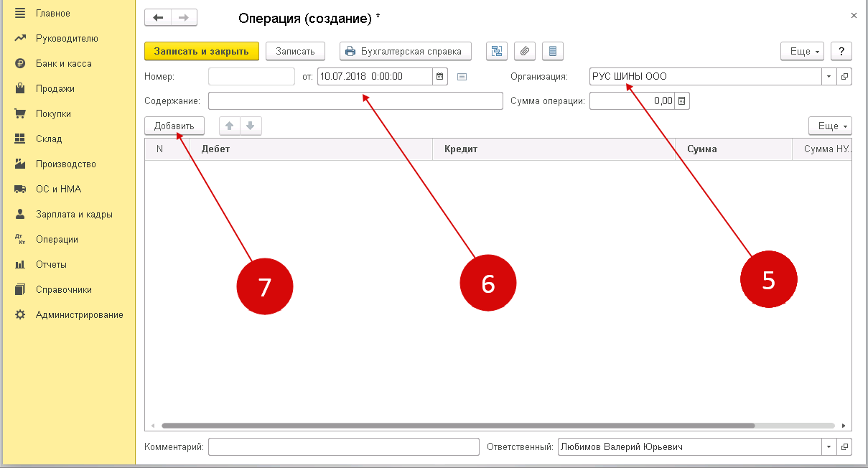Close the Операция form tab
The image size is (868, 468).
[x=854, y=14]
